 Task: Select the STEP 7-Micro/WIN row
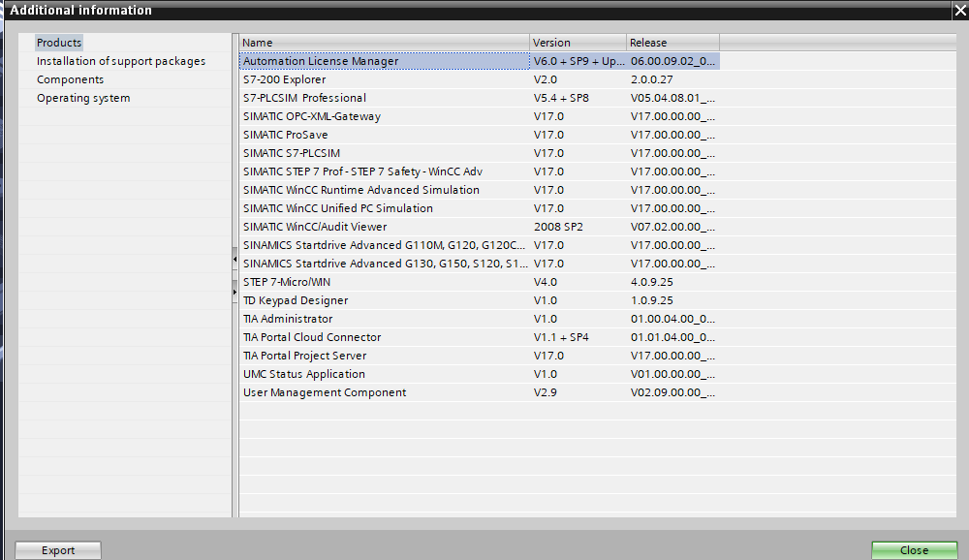coord(479,282)
